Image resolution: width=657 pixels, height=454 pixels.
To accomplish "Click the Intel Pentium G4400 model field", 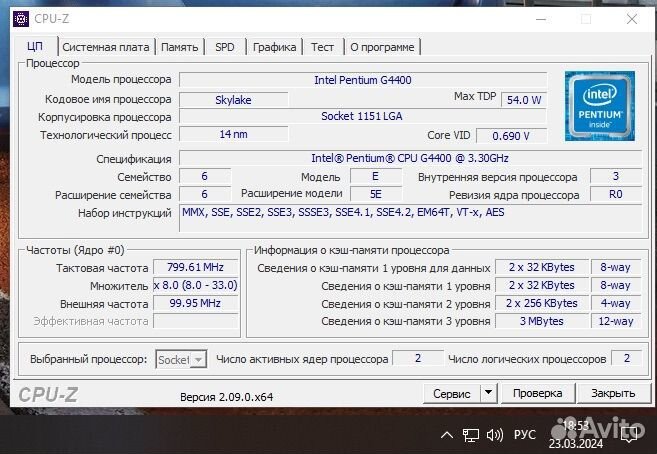I will point(363,80).
